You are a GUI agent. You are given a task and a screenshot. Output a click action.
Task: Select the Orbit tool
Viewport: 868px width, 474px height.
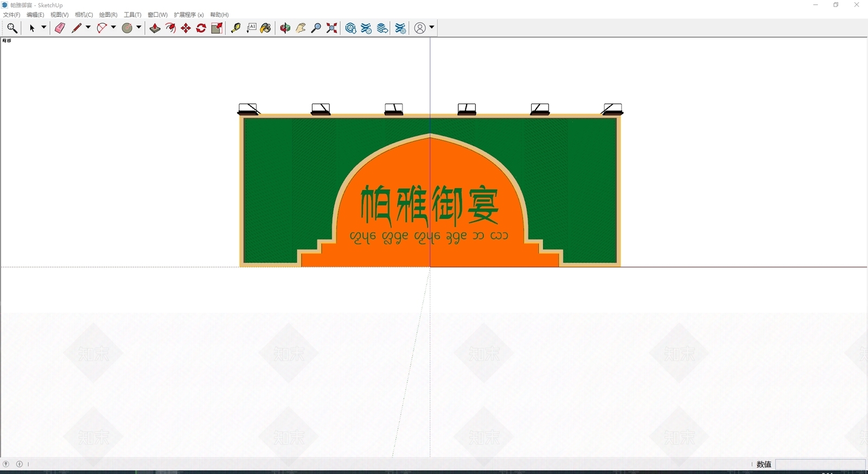tap(285, 28)
